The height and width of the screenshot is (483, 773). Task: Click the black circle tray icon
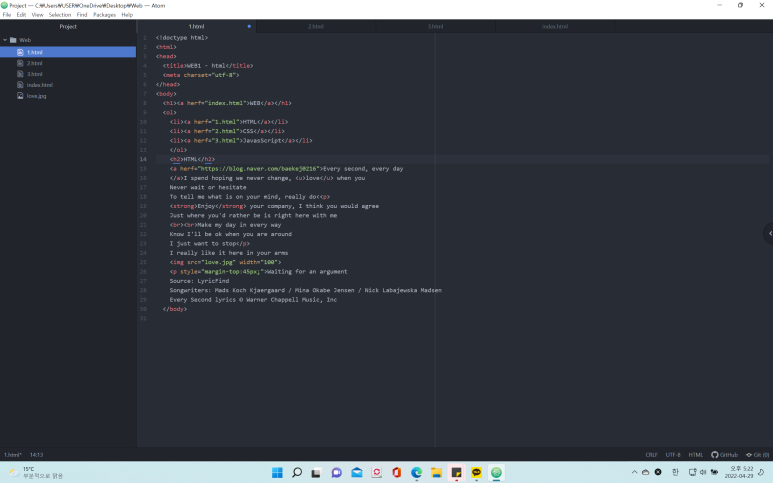pos(658,472)
